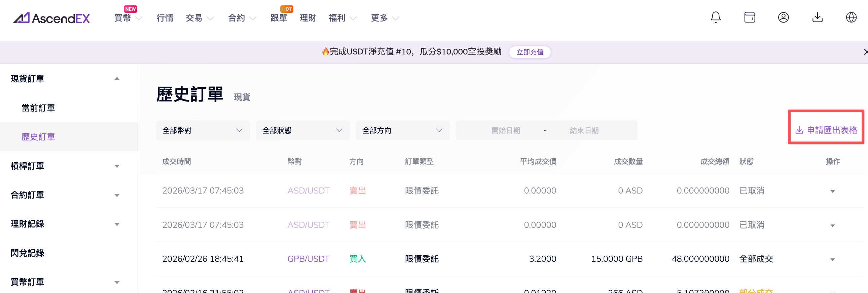Viewport: 868px width, 293px height.
Task: Open the GPB/USDT pair link
Action: coord(308,259)
